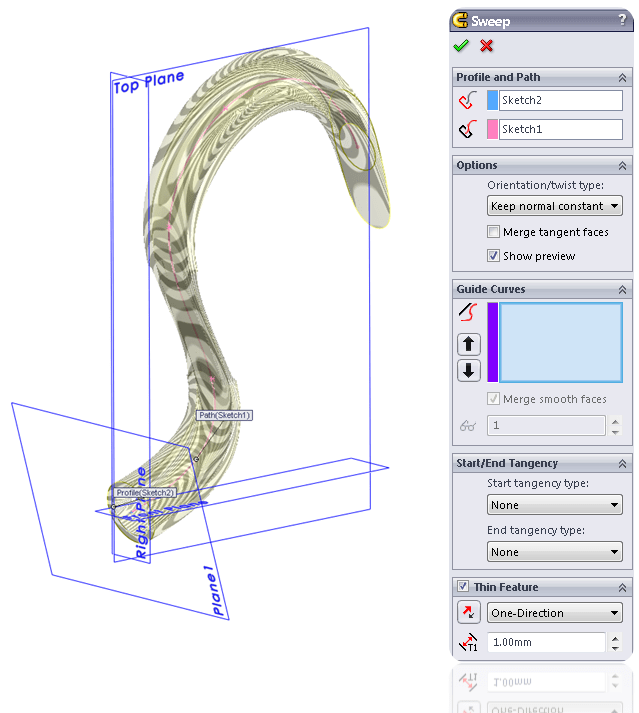Toggle Merge smooth faces checkbox
Screen dimensions: 639x713
click(x=493, y=399)
